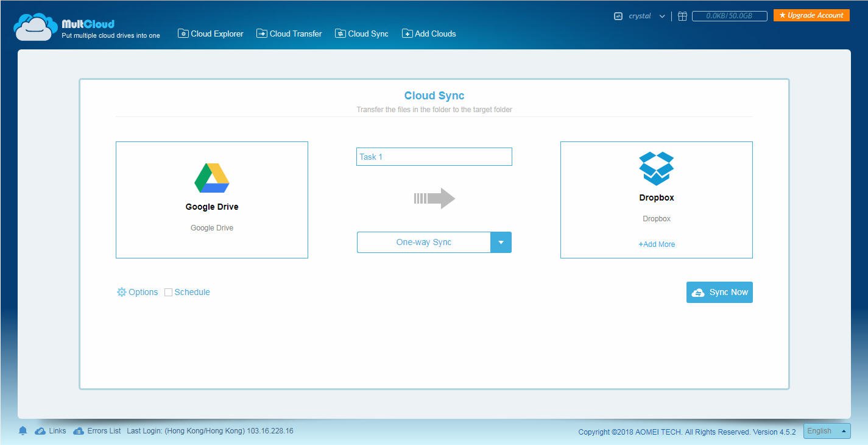Click the notification bell icon
The image size is (868, 445).
point(23,431)
